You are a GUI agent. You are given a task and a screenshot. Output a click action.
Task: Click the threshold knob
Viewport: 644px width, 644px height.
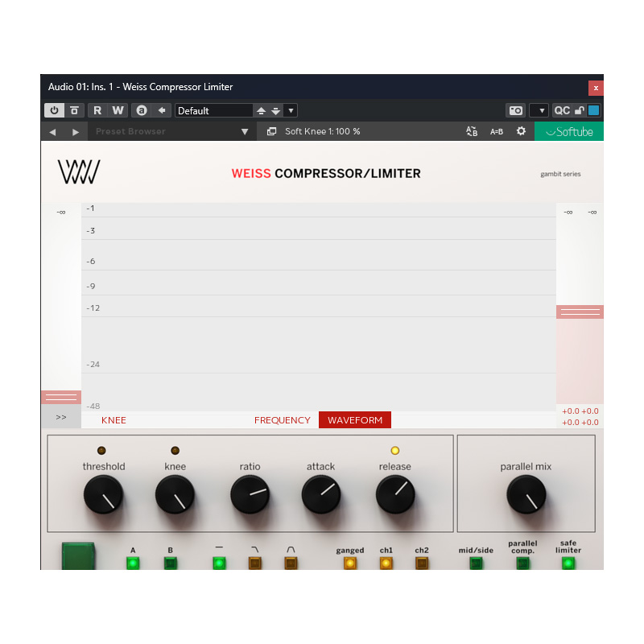coord(104,495)
